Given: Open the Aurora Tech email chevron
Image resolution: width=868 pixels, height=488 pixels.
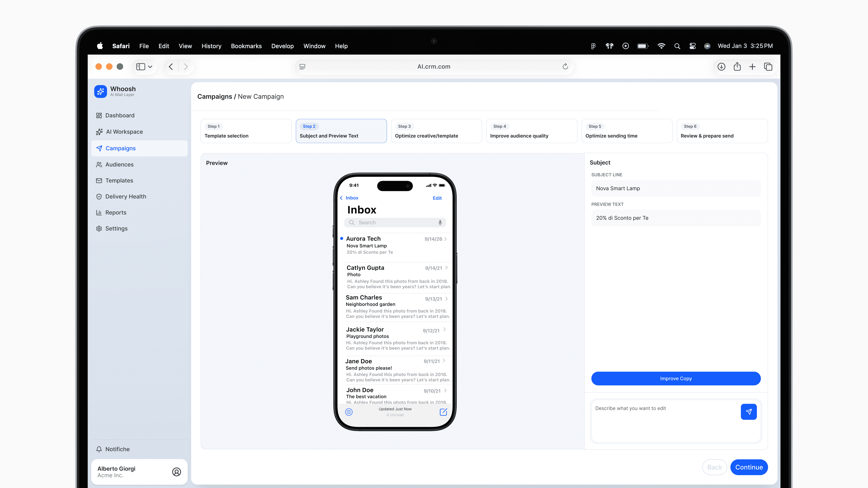Looking at the screenshot, I should (x=446, y=239).
